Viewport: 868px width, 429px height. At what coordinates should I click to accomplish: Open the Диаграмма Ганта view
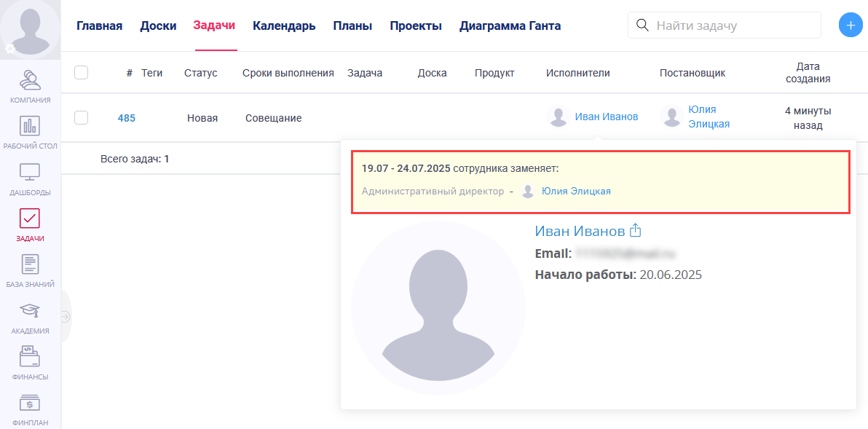tap(509, 25)
